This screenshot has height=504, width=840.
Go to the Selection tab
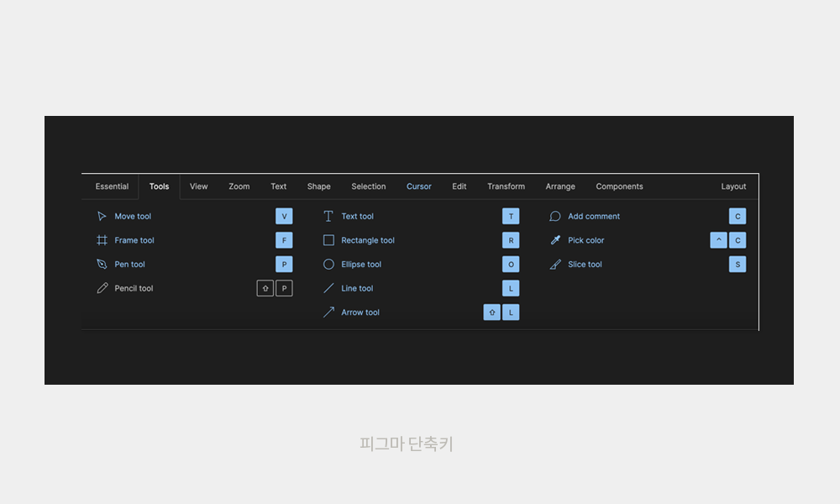(369, 186)
